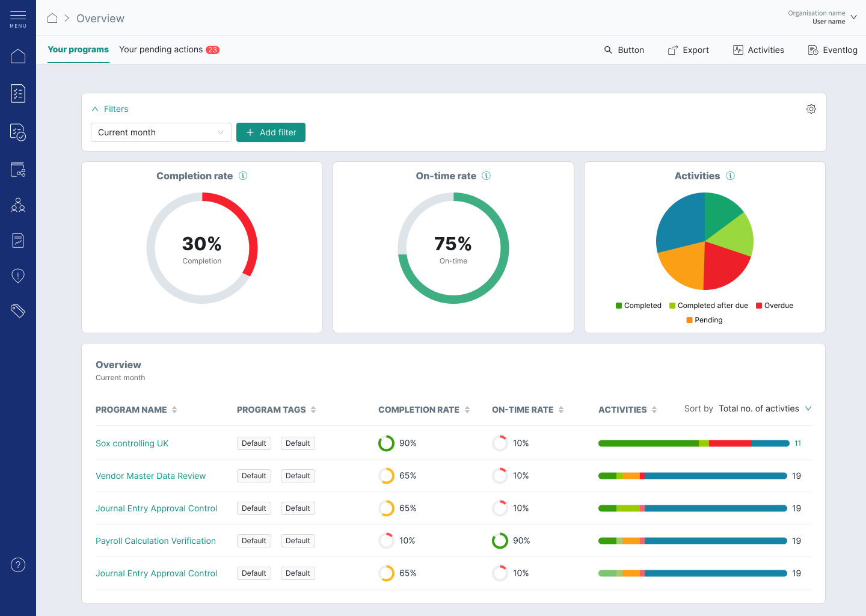Screen dimensions: 866x616
Task: Open the people/teams sidebar icon
Action: (18, 205)
